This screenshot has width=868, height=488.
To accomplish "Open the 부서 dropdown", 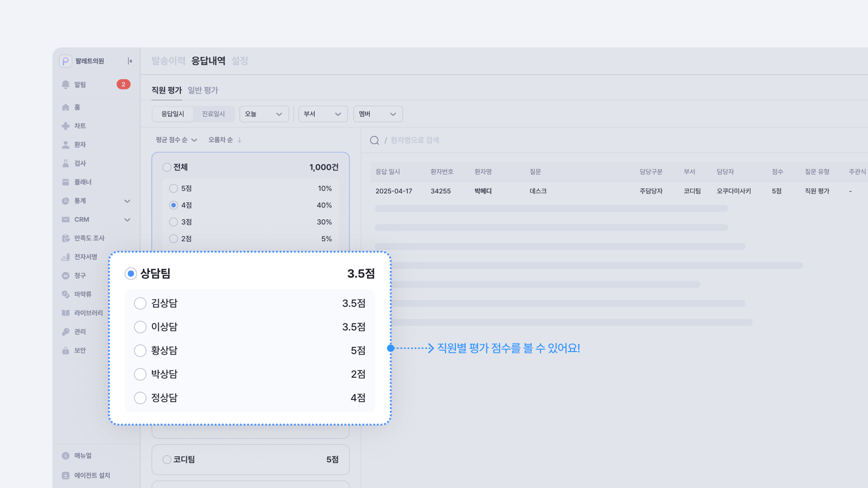I will coord(323,114).
